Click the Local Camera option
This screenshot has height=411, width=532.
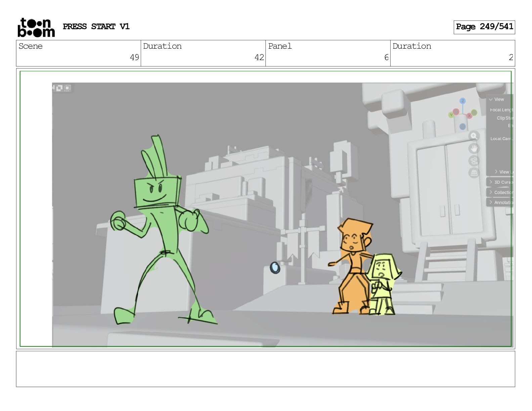(501, 139)
